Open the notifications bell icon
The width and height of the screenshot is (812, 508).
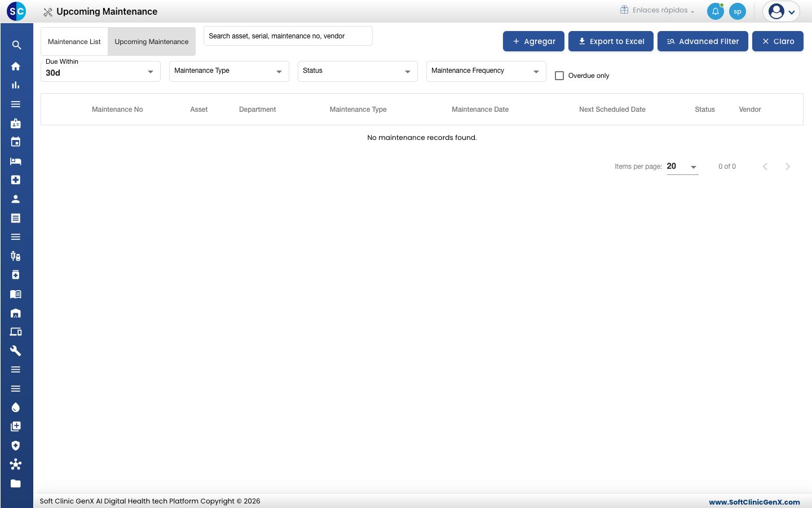pyautogui.click(x=716, y=11)
